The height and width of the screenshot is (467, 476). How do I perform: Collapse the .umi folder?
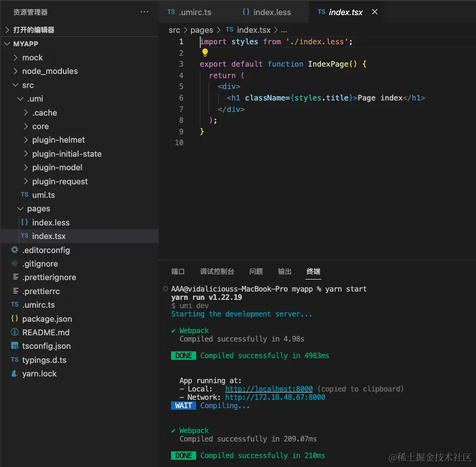tap(20, 99)
